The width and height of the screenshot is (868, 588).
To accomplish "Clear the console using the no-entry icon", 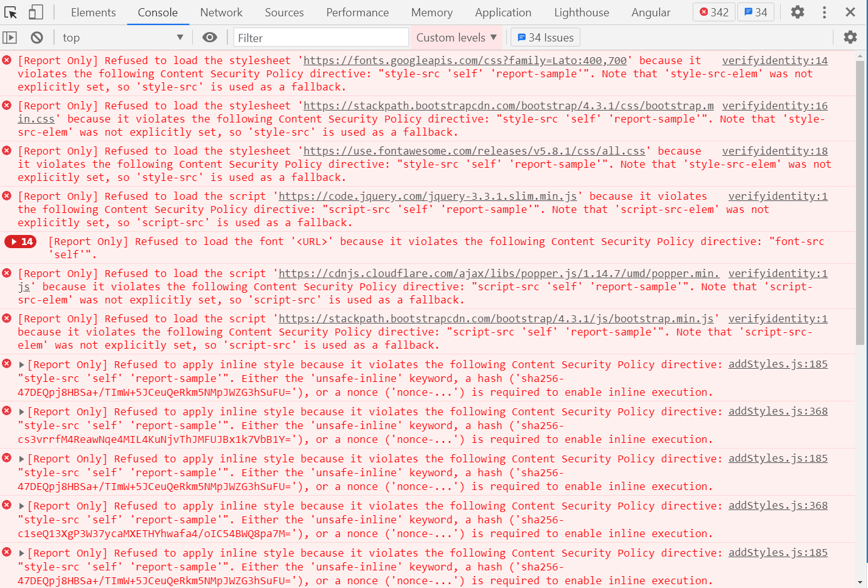I will [x=36, y=37].
